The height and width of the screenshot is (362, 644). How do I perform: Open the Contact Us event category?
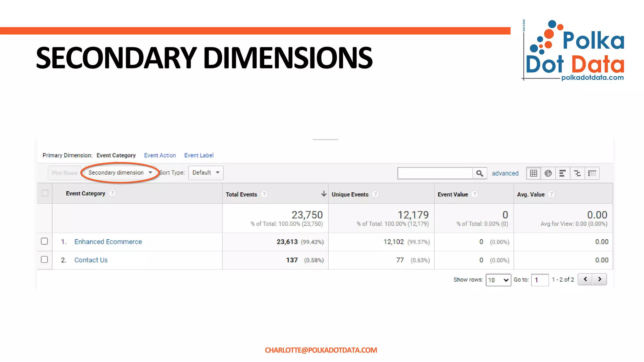[91, 260]
